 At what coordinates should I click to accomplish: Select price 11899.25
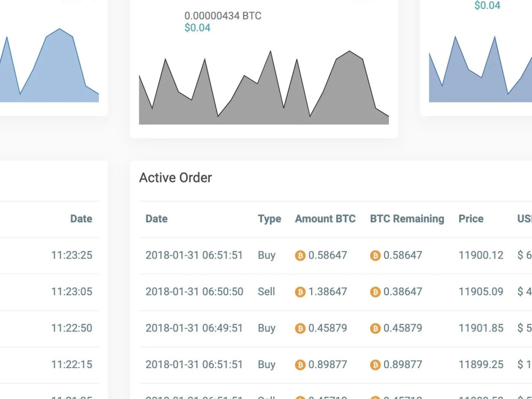pyautogui.click(x=481, y=365)
